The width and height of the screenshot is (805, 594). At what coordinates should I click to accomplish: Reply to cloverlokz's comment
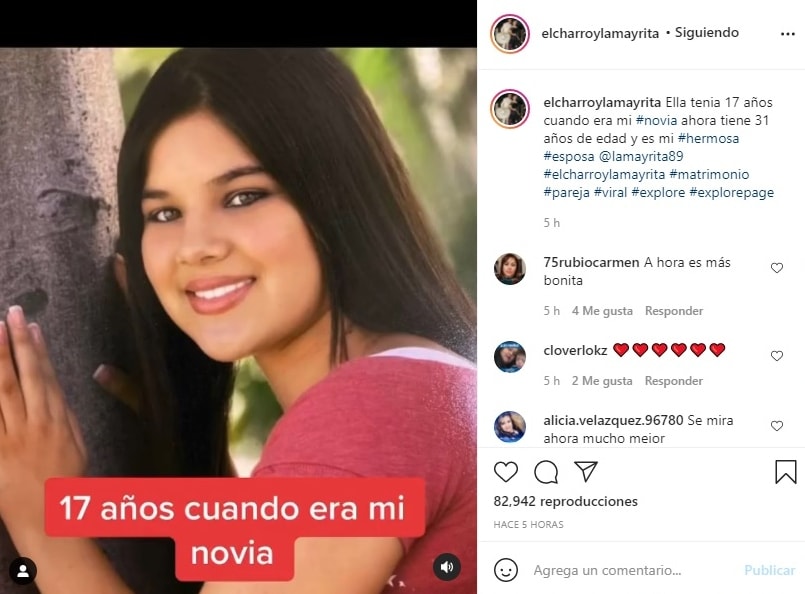tap(674, 381)
